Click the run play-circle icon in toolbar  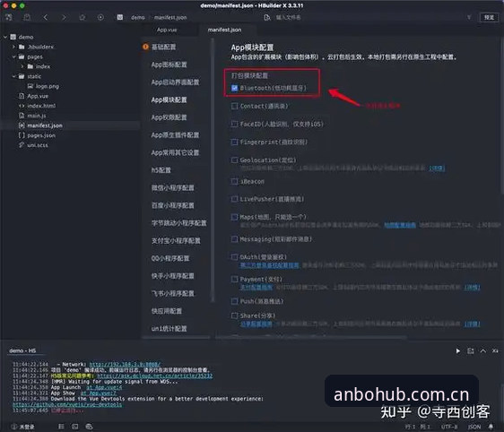(100, 17)
